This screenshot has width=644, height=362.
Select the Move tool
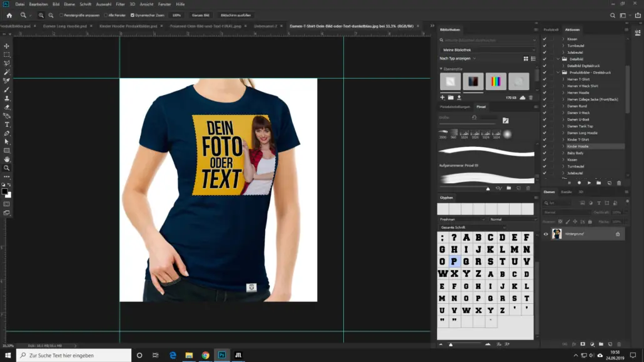pyautogui.click(x=7, y=46)
